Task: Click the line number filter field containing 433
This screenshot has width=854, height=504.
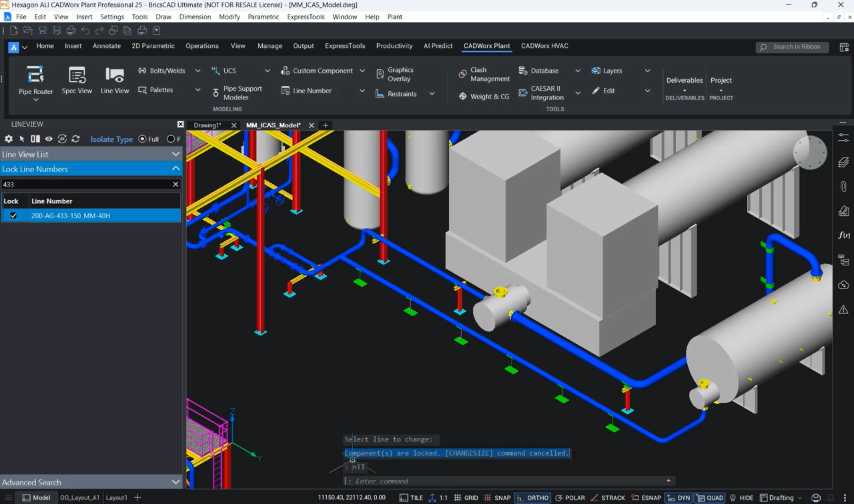Action: click(85, 184)
